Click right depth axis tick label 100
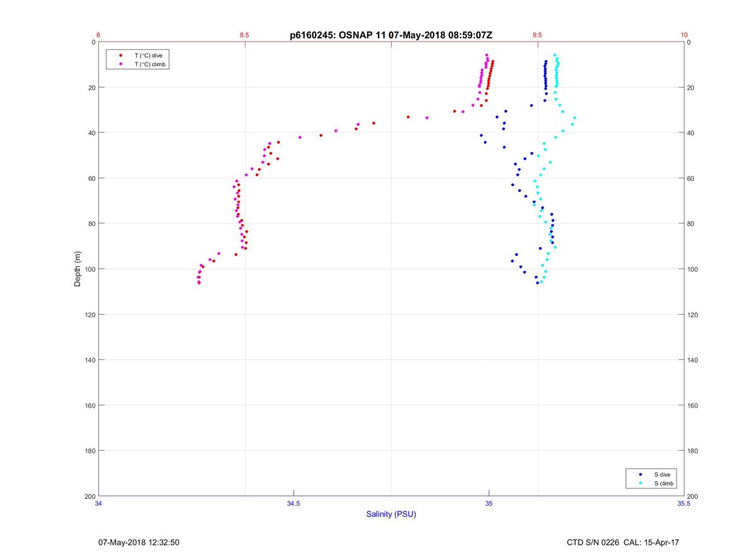Screen dimensions: 756x558 coord(694,269)
